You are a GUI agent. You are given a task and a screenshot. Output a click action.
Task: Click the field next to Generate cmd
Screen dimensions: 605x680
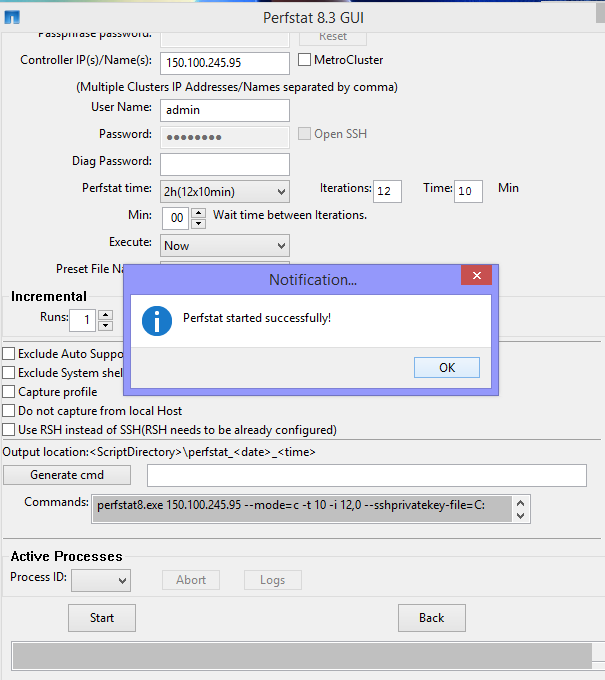click(x=367, y=475)
